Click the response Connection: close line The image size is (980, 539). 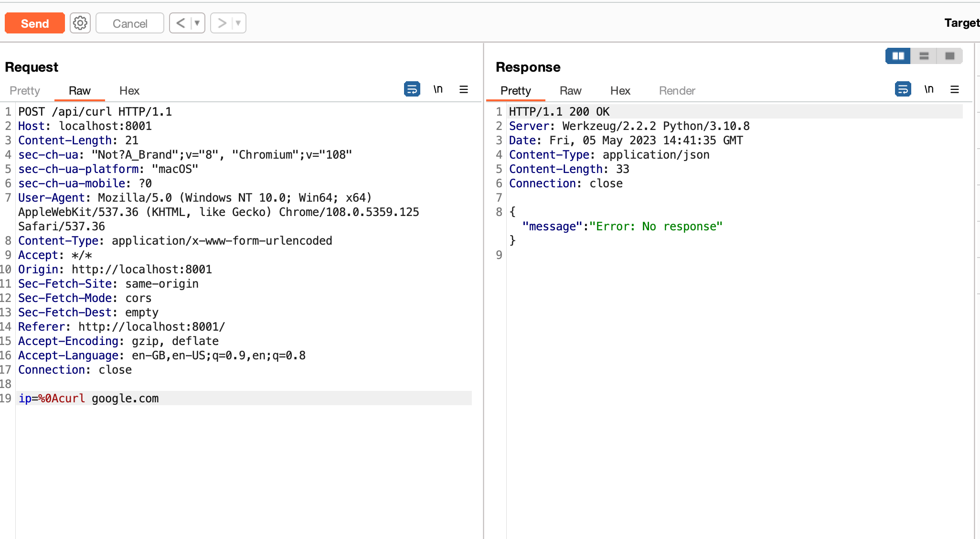566,183
